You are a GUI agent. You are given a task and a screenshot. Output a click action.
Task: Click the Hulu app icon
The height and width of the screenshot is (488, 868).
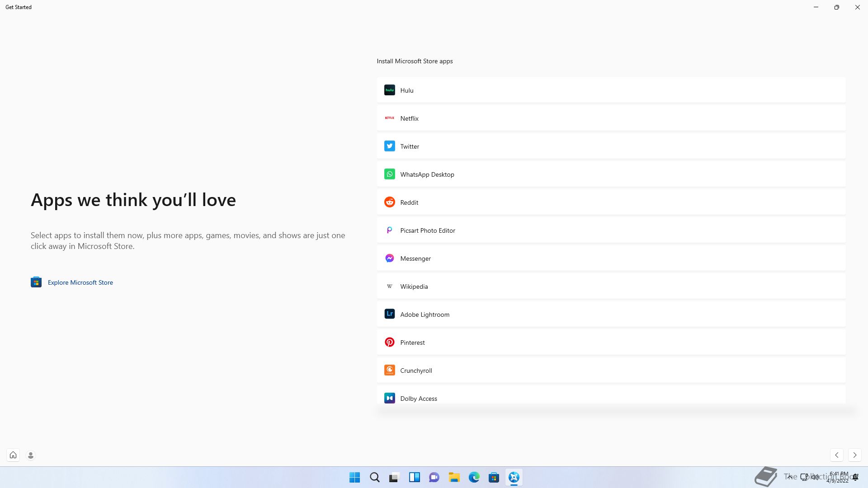pyautogui.click(x=389, y=90)
